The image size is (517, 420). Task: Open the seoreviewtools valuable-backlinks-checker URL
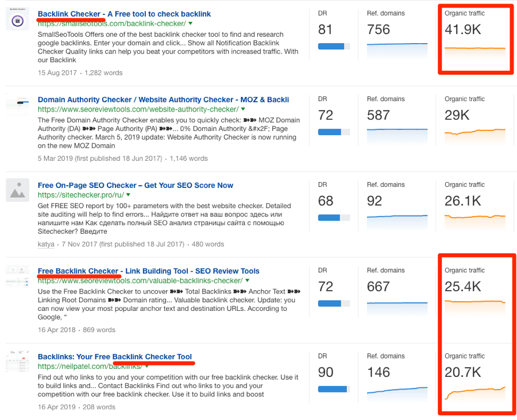point(140,281)
